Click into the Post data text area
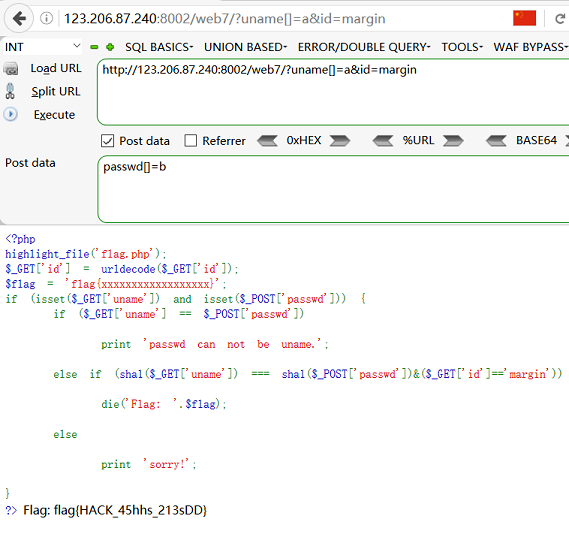 (333, 189)
